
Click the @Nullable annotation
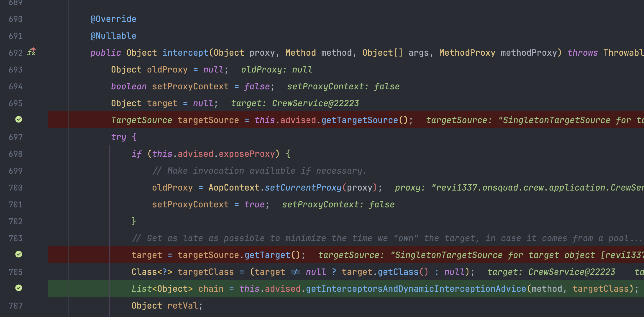(x=113, y=36)
